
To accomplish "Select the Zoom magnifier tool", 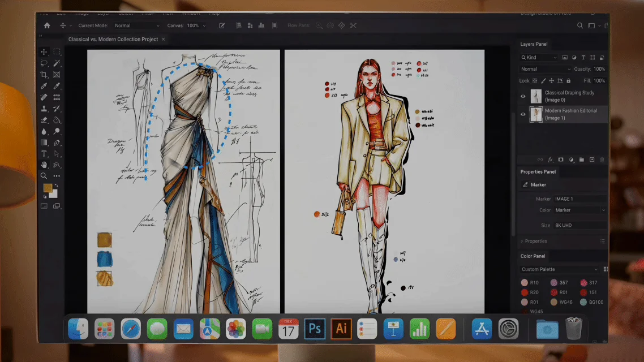I will 44,176.
